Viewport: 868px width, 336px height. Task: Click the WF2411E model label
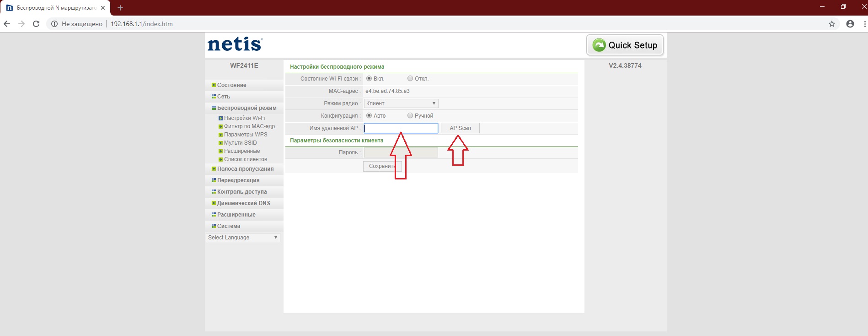tap(244, 65)
